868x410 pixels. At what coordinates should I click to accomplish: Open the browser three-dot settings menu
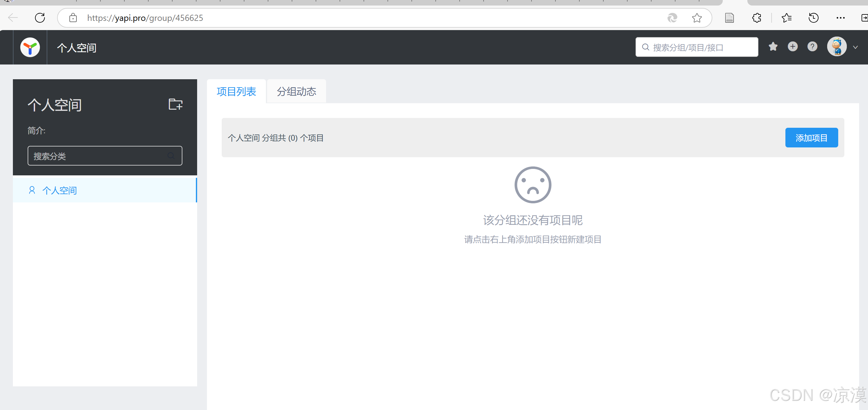click(x=841, y=18)
